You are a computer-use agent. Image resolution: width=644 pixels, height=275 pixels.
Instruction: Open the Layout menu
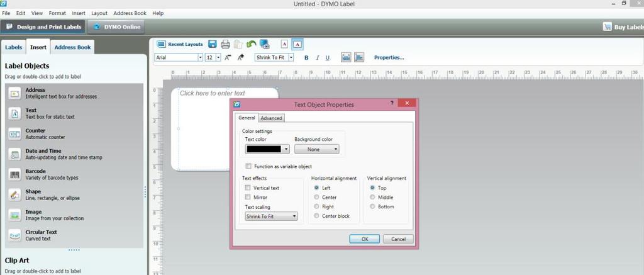click(x=99, y=13)
